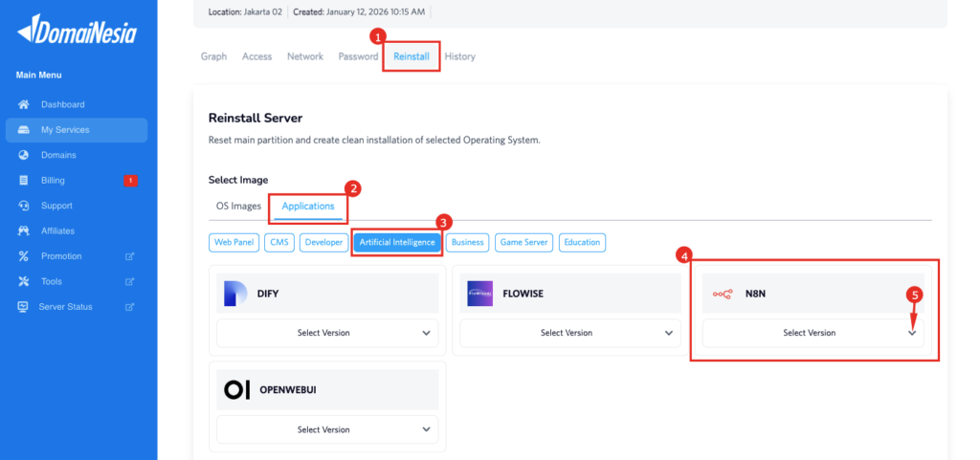Open OPENWEBUI Select Version dropdown
Viewport: 980px width, 460px height.
tap(327, 429)
